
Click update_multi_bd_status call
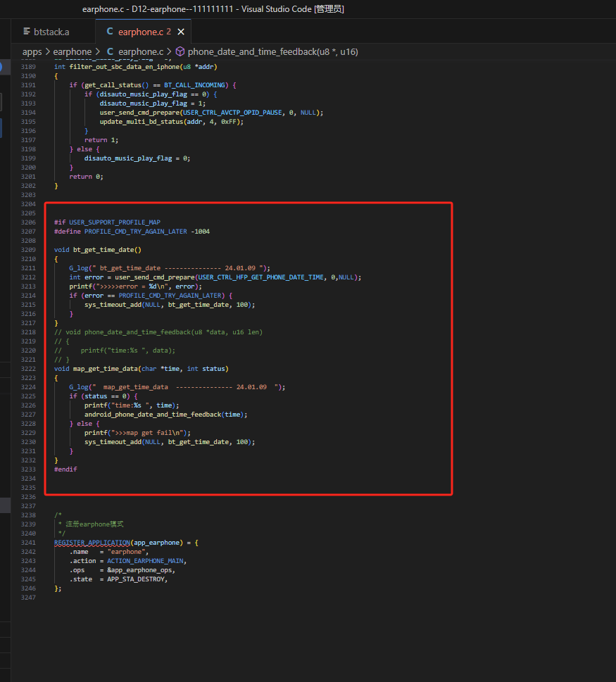[142, 121]
